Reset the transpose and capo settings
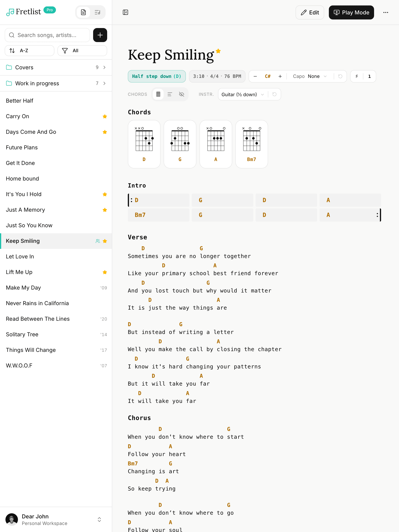Viewport: 399px width, 532px height. coord(340,76)
